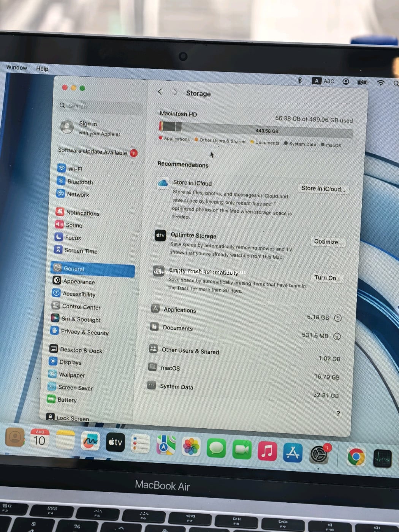Open Calendar from the Dock
Viewport: 399px width, 532px height.
tap(40, 439)
